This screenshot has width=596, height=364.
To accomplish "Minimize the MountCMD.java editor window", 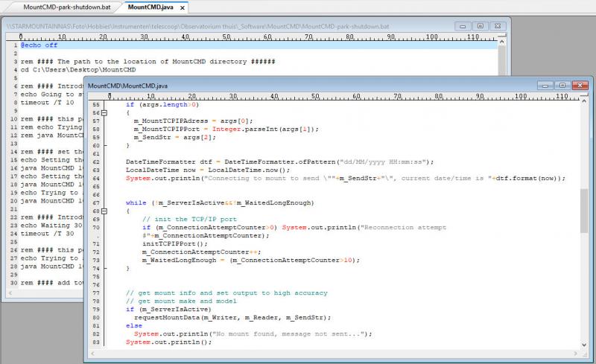I will pos(545,86).
